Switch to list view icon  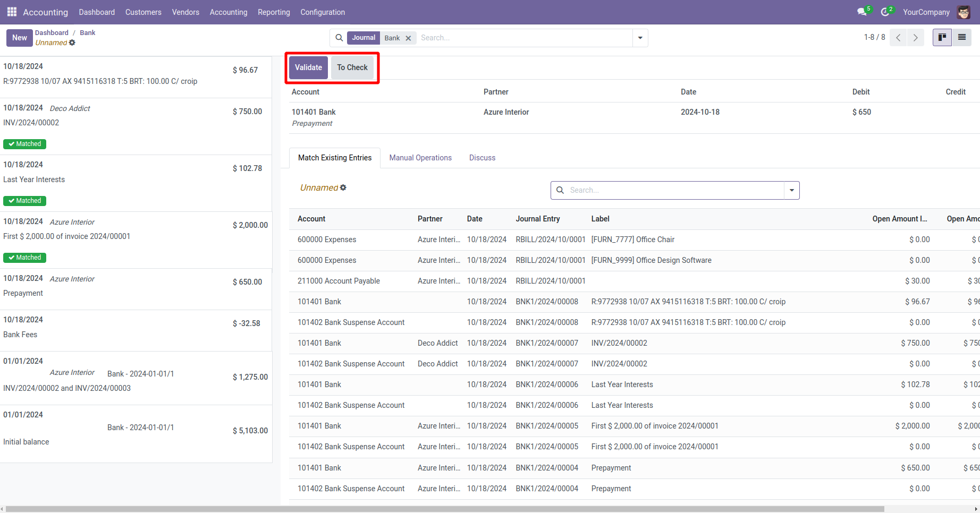[962, 37]
